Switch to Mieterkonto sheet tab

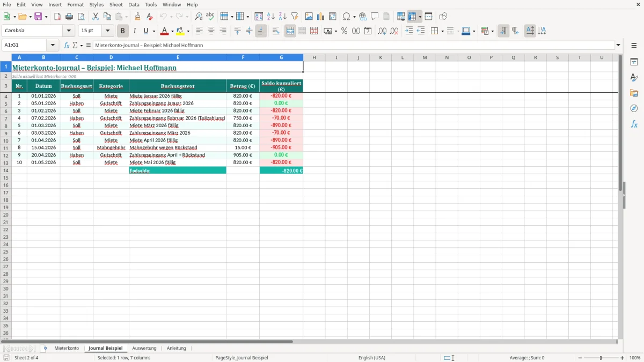[67, 349]
